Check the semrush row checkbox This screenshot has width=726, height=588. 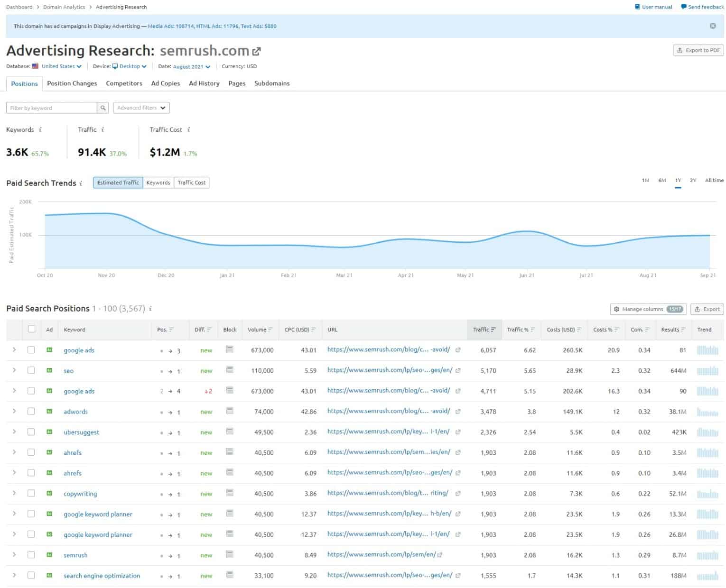(x=31, y=554)
